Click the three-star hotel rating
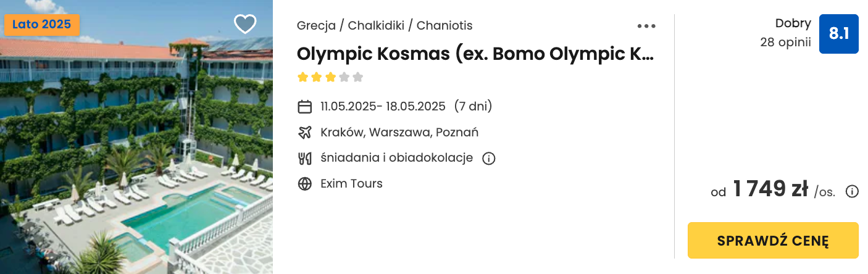Image resolution: width=868 pixels, height=274 pixels. click(330, 77)
